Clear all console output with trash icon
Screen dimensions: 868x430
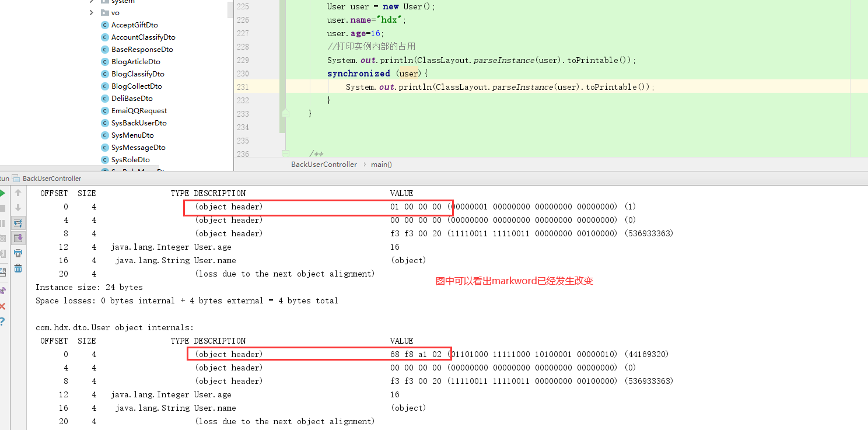[18, 267]
